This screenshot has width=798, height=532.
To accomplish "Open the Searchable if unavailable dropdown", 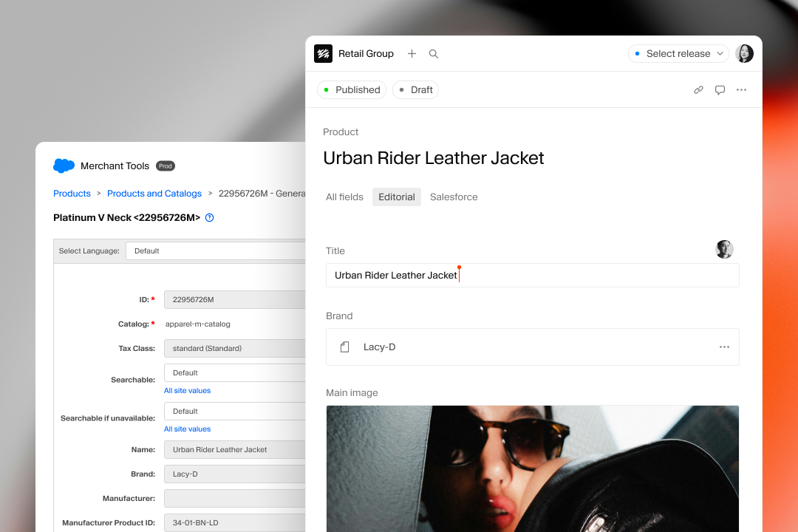I will pos(235,412).
